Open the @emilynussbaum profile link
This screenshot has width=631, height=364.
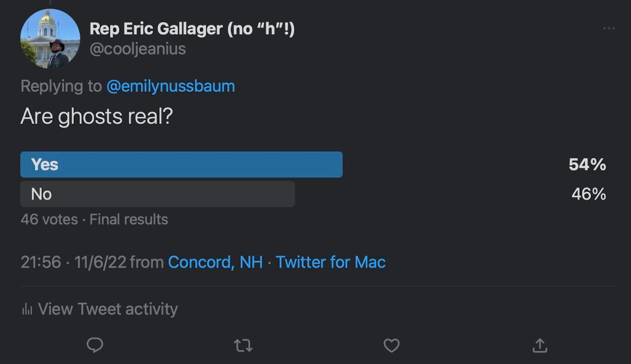click(171, 86)
